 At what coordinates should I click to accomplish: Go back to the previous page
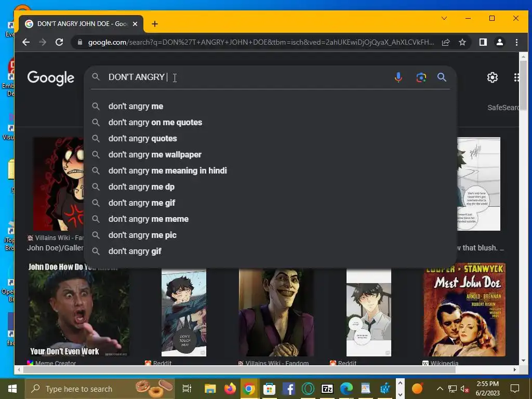point(26,42)
